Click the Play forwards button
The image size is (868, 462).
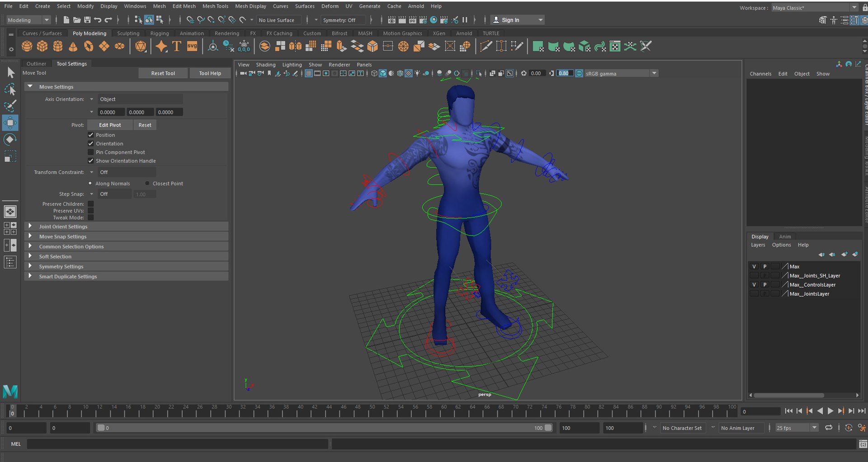point(830,411)
